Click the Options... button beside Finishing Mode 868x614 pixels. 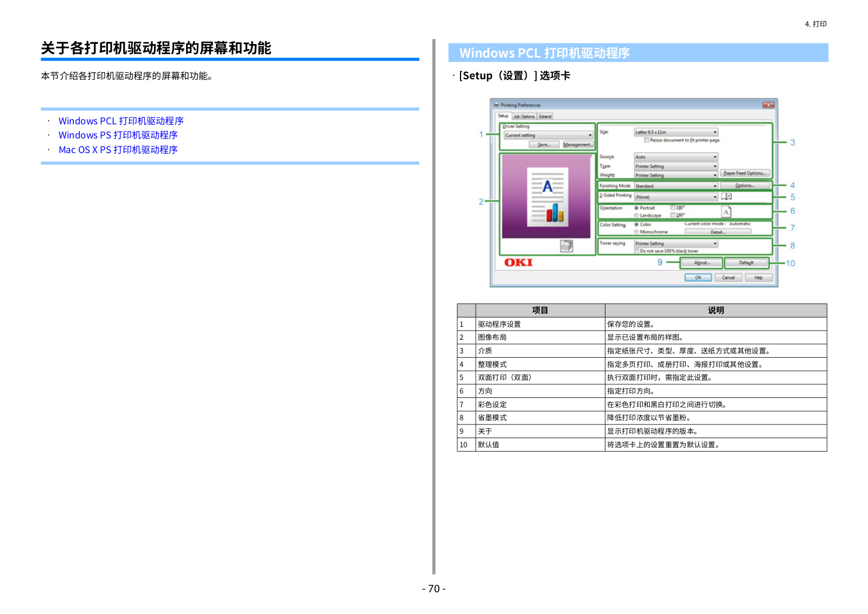tap(745, 186)
